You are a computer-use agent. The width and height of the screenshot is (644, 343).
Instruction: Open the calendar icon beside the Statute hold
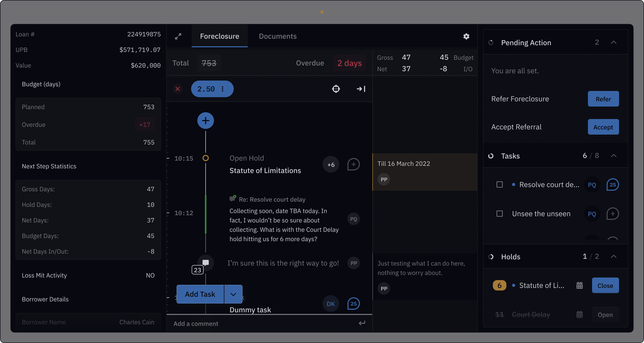tap(580, 285)
